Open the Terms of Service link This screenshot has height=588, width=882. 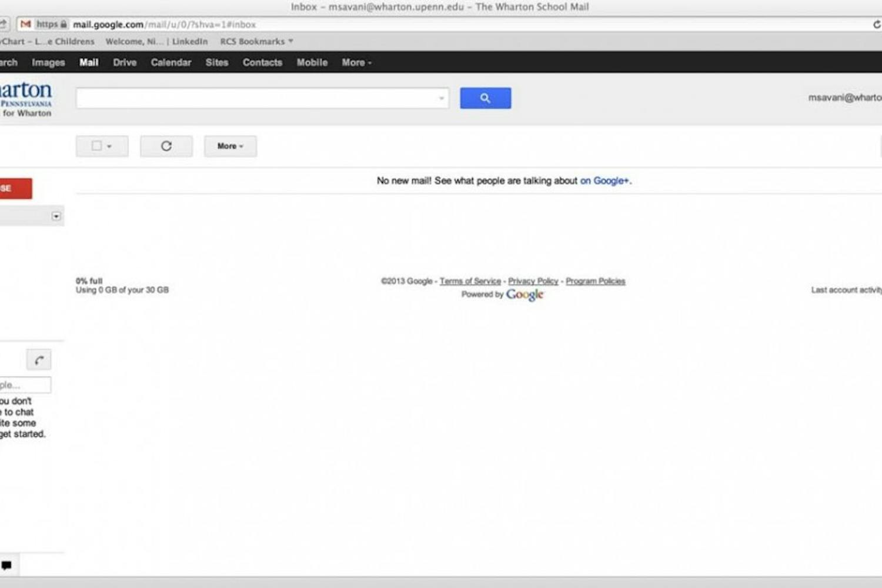point(470,281)
